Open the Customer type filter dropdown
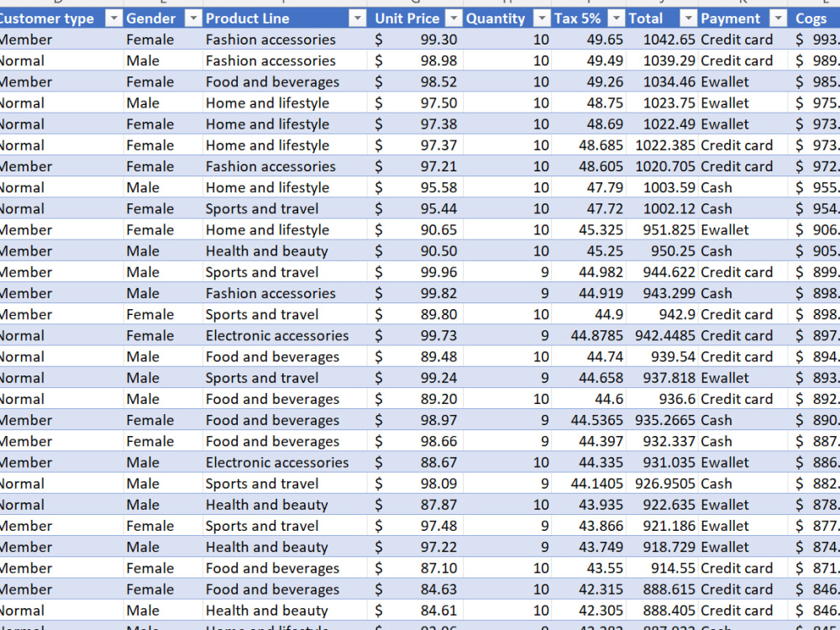This screenshot has height=630, width=840. click(113, 18)
